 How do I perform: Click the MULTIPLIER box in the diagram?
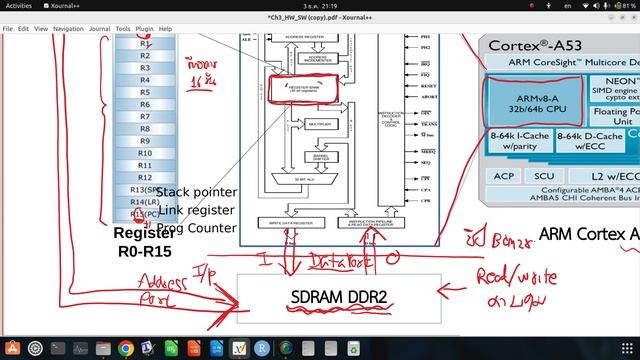(320, 124)
